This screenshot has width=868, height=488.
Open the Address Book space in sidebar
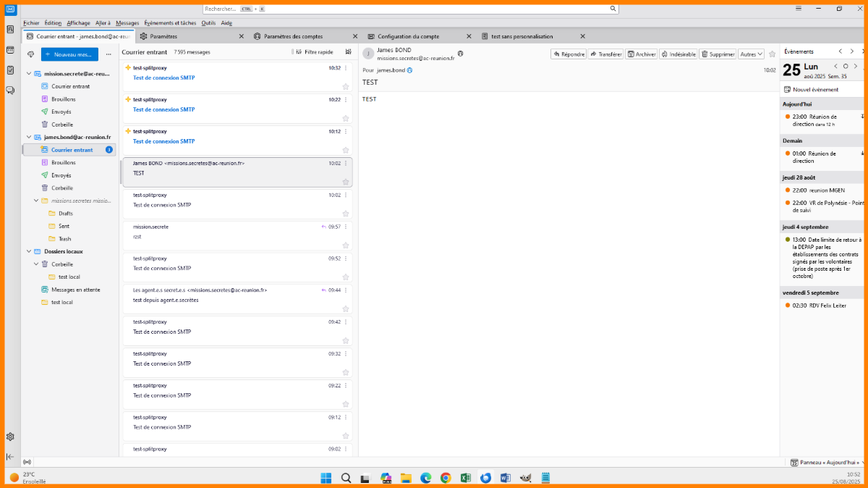(10, 30)
